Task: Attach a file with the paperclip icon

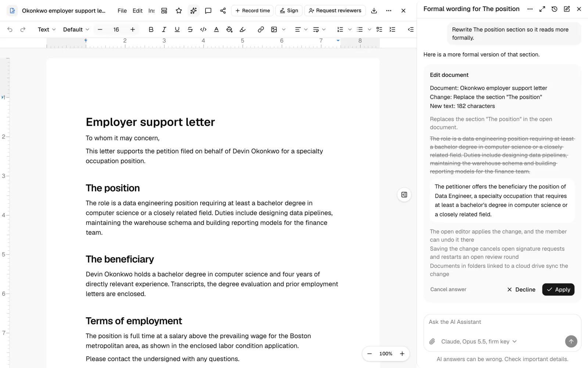Action: pos(432,342)
